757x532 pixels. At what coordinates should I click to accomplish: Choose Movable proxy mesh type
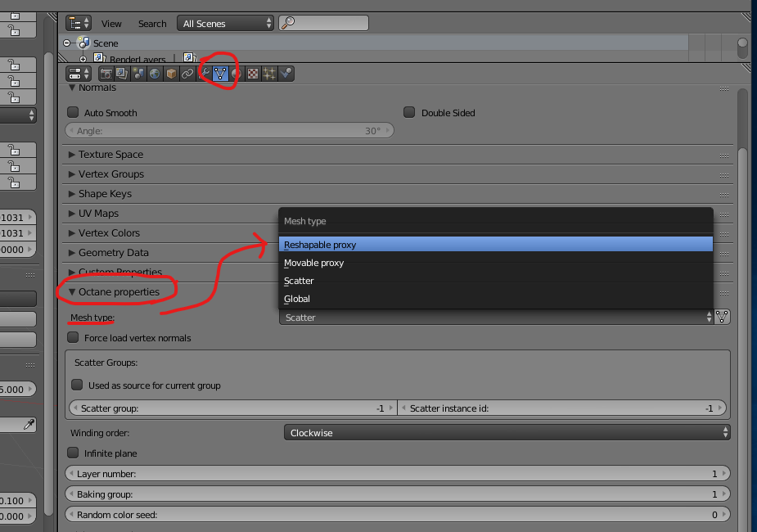click(496, 263)
